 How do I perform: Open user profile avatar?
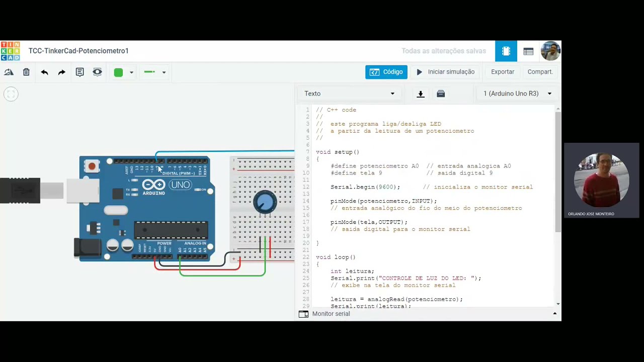pyautogui.click(x=551, y=51)
